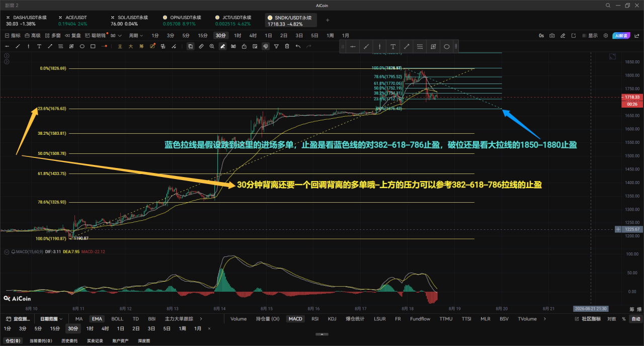Take a chart screenshot with camera icon
Screen dimensions: 644x346
552,36
